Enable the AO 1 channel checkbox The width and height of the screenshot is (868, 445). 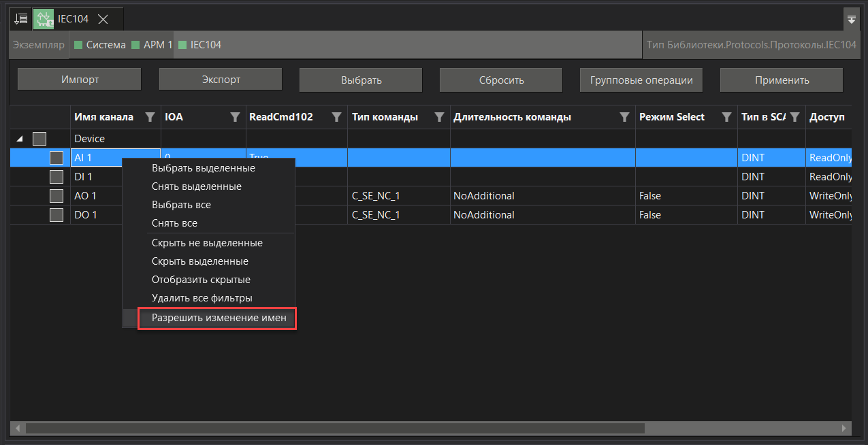[x=57, y=196]
